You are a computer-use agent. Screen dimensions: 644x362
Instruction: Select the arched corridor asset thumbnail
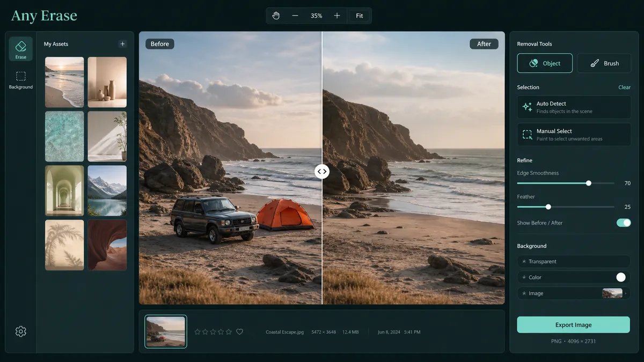pos(64,190)
